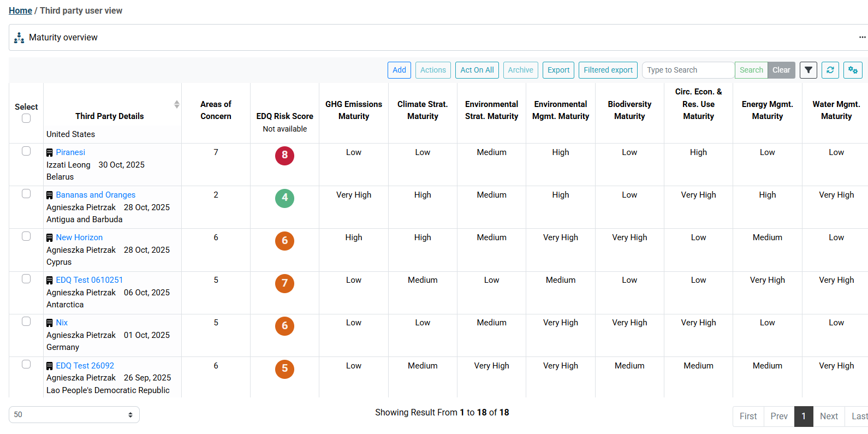Click the Filtered export button

pyautogui.click(x=608, y=70)
